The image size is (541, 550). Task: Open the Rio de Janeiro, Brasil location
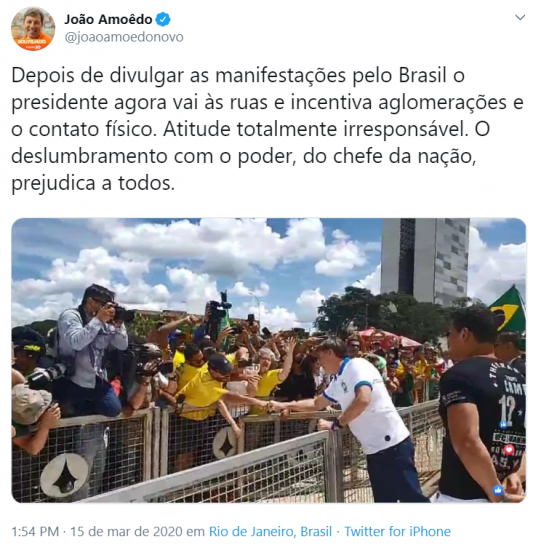point(270,531)
